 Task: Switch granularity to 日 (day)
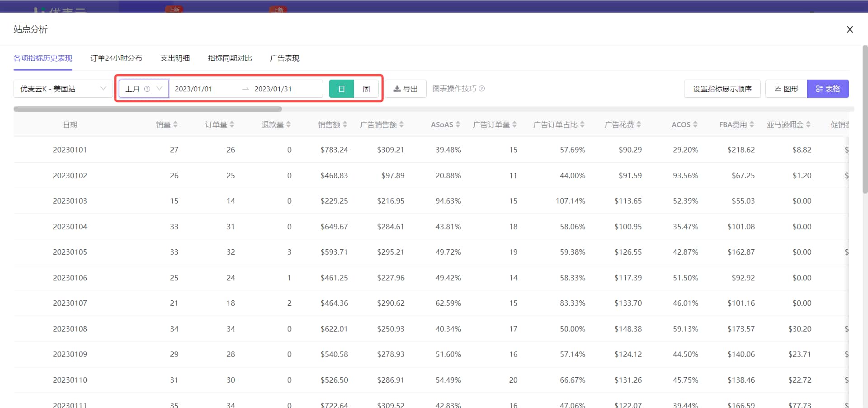point(341,89)
